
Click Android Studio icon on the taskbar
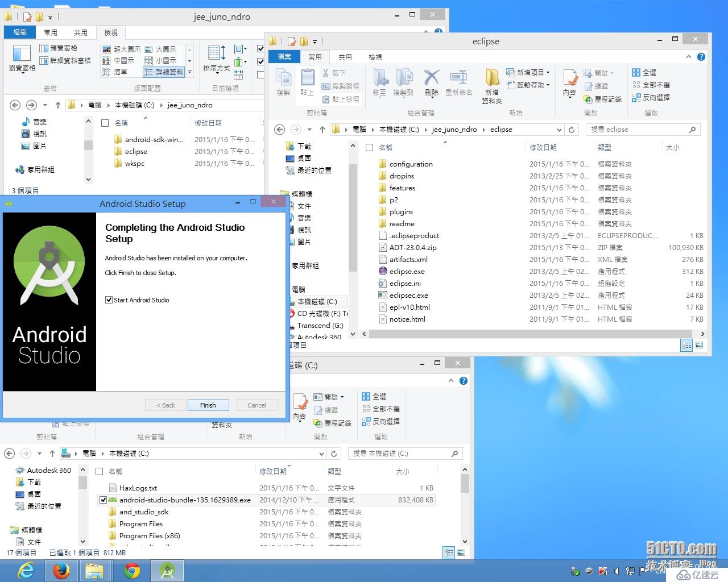coord(167,570)
